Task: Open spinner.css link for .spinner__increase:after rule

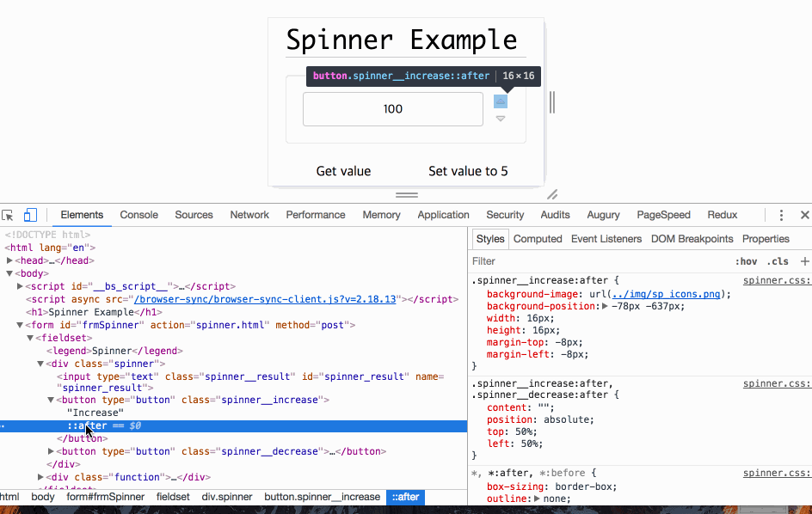Action: pyautogui.click(x=777, y=280)
